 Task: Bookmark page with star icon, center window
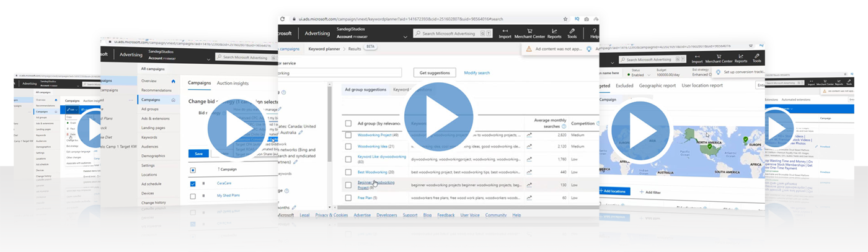565,19
